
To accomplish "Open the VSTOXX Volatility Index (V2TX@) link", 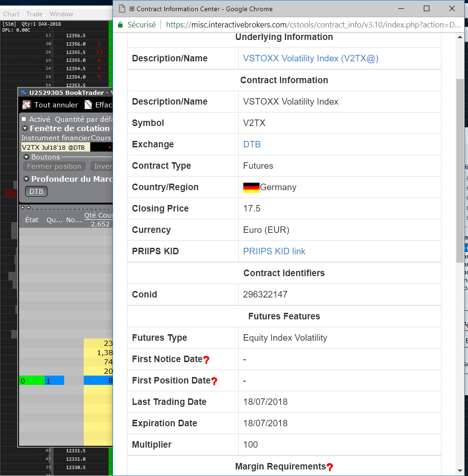I will click(311, 58).
